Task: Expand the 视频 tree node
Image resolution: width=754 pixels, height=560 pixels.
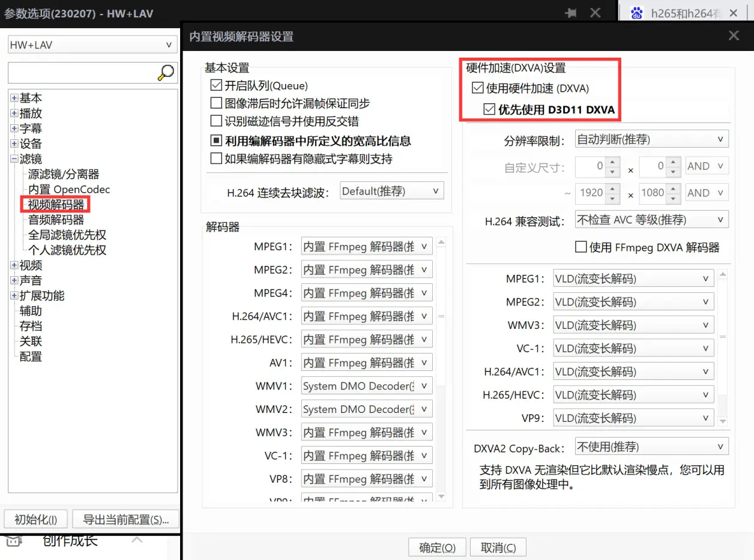Action: 13,265
